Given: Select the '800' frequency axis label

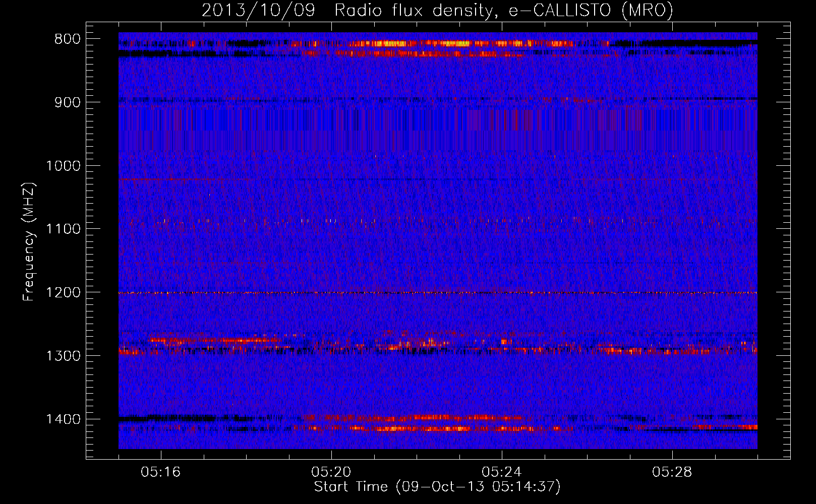Looking at the screenshot, I should point(67,39).
